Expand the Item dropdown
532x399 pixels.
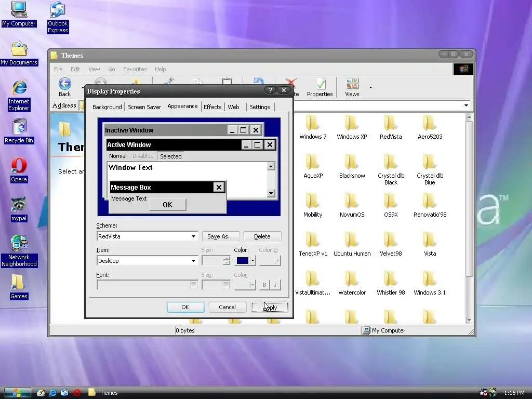193,261
